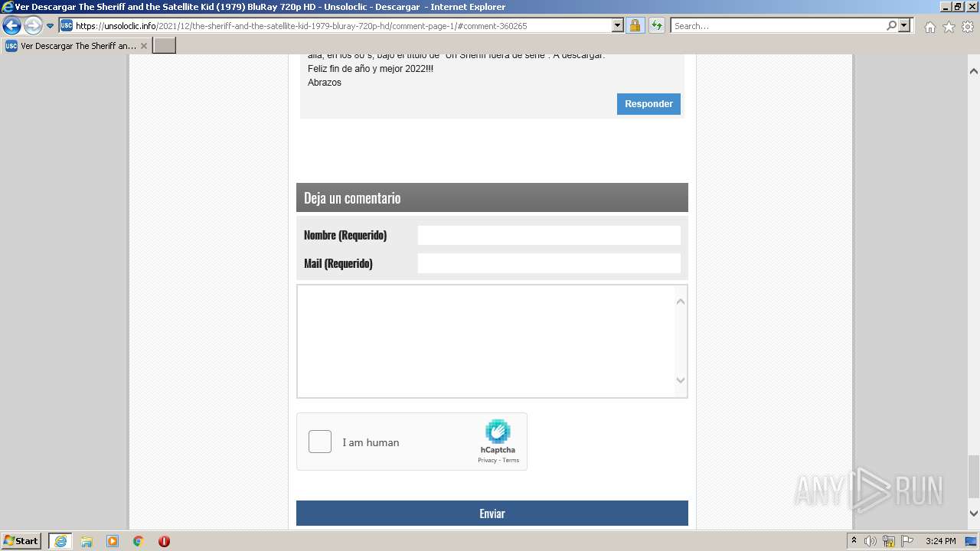This screenshot has width=980, height=551.
Task: Click the Nombre (Requerido) label
Action: coord(345,235)
